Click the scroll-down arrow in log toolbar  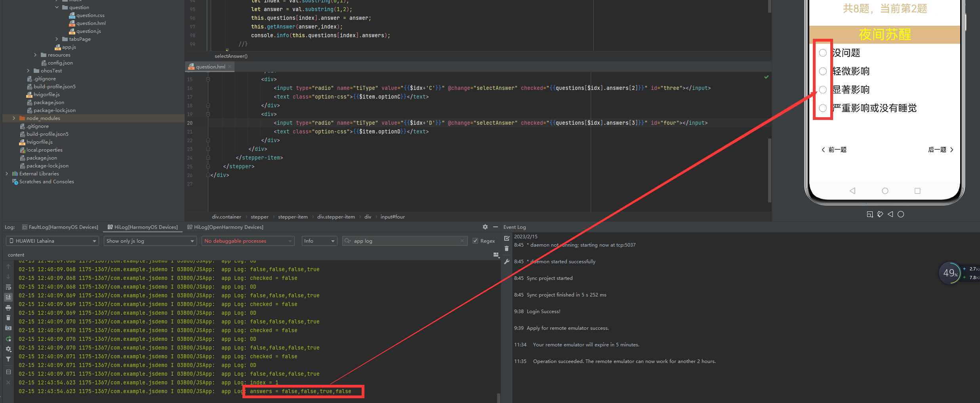click(x=8, y=277)
